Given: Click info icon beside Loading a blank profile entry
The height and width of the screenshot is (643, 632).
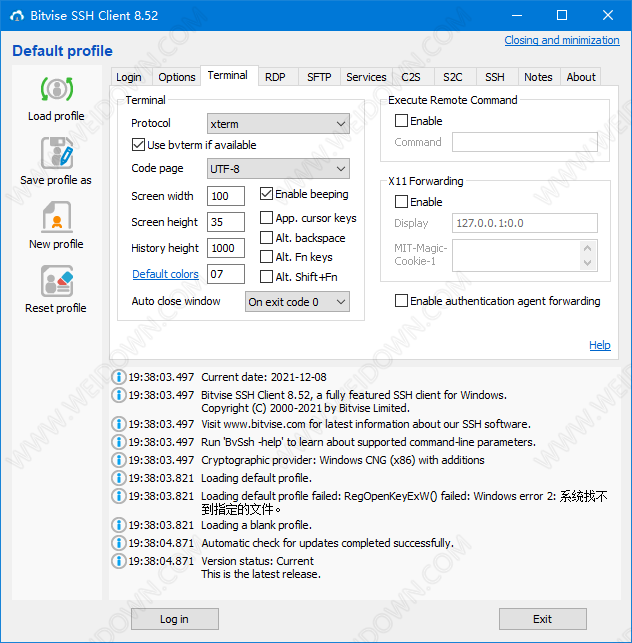Looking at the screenshot, I should pyautogui.click(x=119, y=524).
